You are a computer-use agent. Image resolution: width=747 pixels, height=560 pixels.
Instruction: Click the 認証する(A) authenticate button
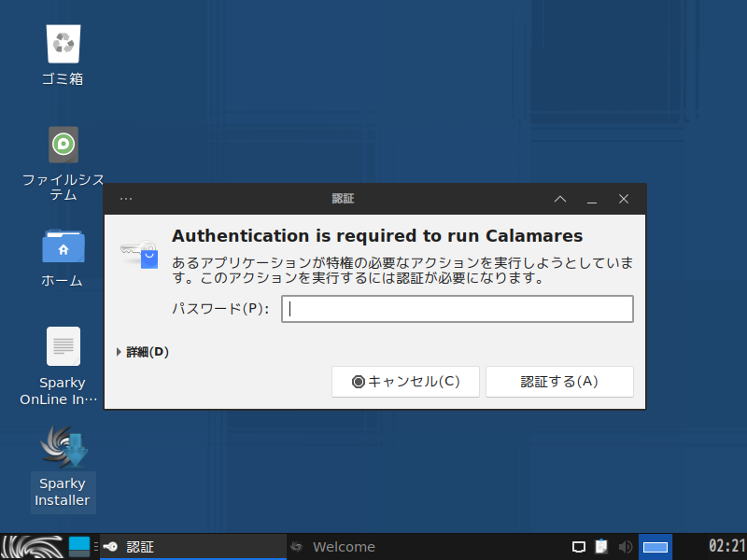click(559, 382)
